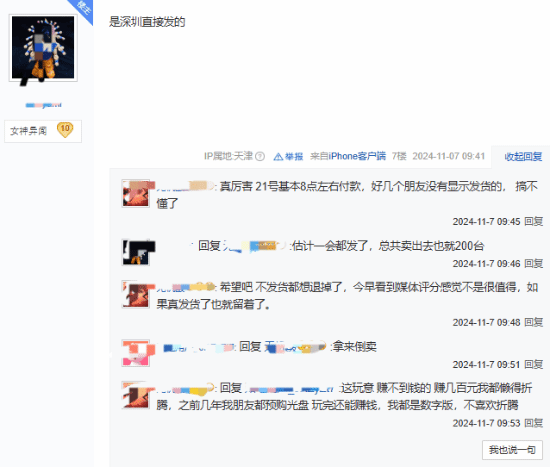The height and width of the screenshot is (467, 550).
Task: Open the poster's large avatar image
Action: pyautogui.click(x=43, y=48)
